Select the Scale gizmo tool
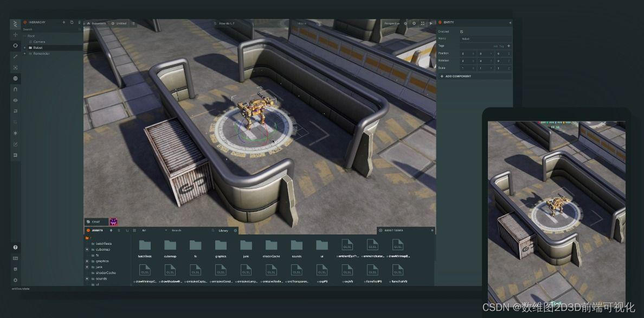Image resolution: width=644 pixels, height=318 pixels. pyautogui.click(x=16, y=56)
